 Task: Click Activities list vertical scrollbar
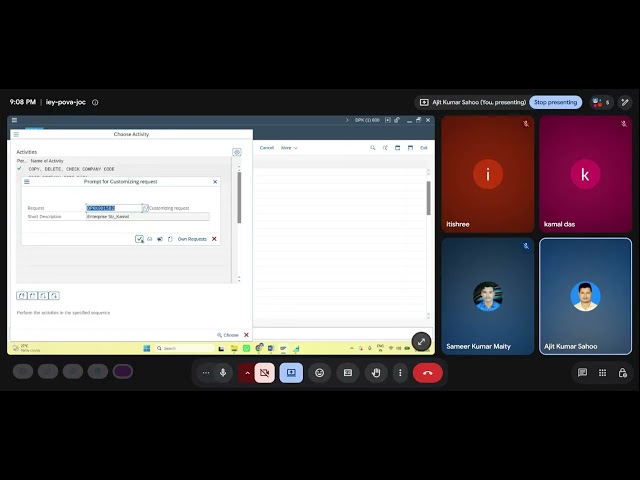239,198
